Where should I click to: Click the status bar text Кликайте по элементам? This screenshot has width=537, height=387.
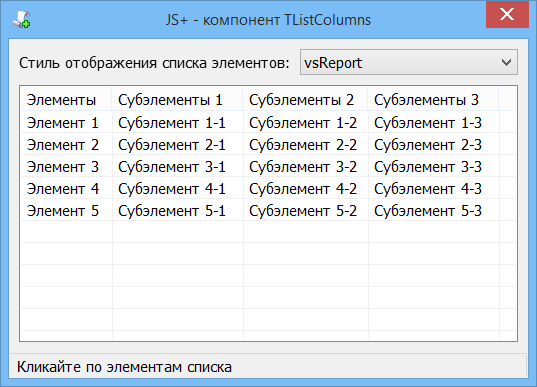(x=99, y=367)
